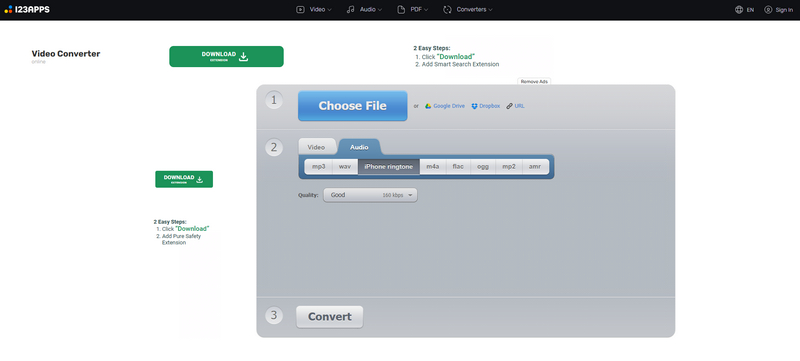Open a file from URL
The width and height of the screenshot is (800, 361).
[x=515, y=106]
